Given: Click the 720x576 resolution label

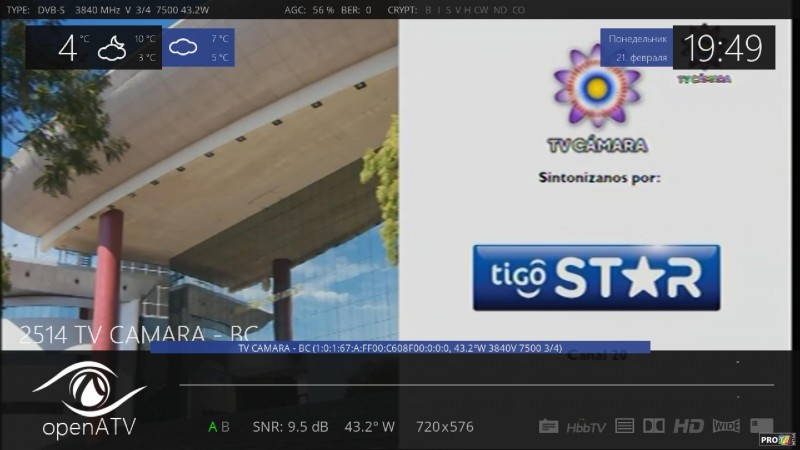Looking at the screenshot, I should (444, 427).
